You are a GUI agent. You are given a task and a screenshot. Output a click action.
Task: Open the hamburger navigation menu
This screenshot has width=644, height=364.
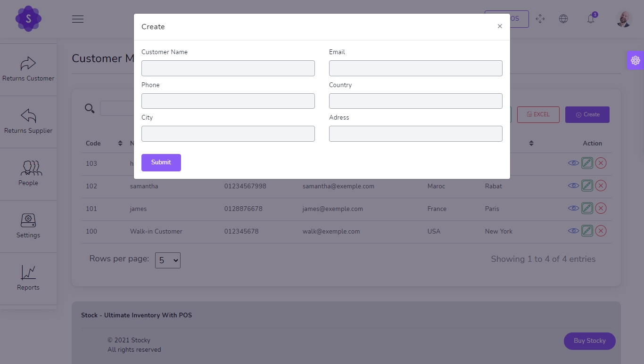pos(78,19)
